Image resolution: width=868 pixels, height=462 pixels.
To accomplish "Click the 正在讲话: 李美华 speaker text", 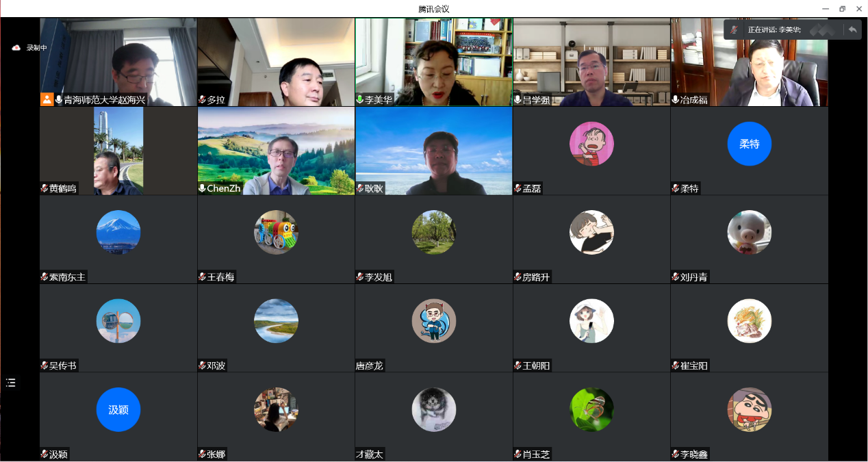I will tap(774, 30).
